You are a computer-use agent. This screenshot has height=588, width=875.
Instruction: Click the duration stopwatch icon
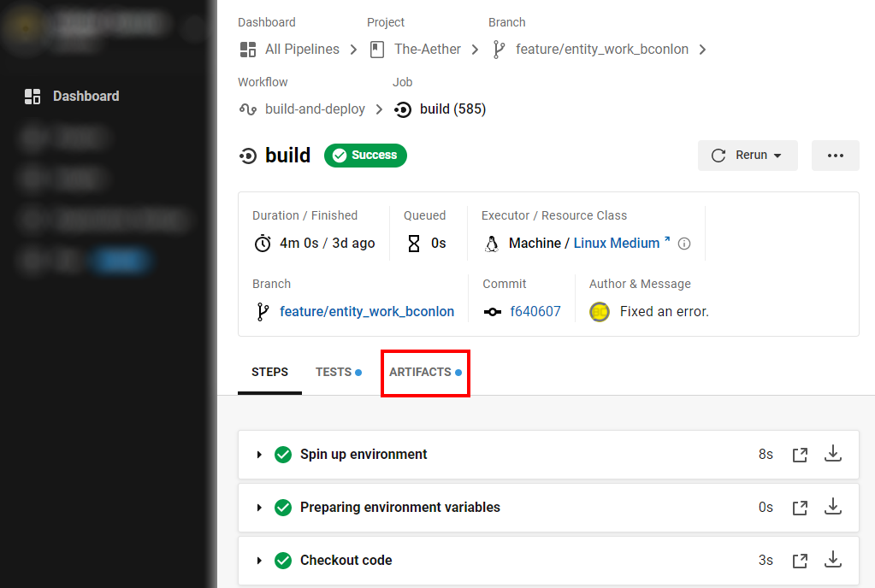pos(263,244)
